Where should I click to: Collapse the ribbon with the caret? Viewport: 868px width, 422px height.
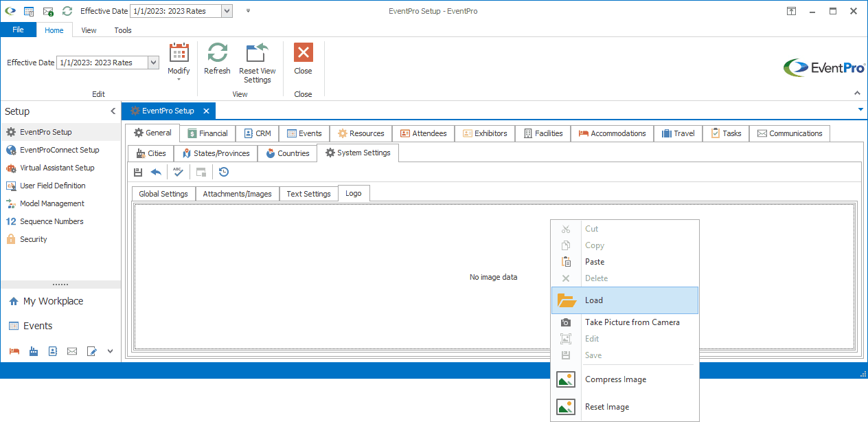click(857, 93)
